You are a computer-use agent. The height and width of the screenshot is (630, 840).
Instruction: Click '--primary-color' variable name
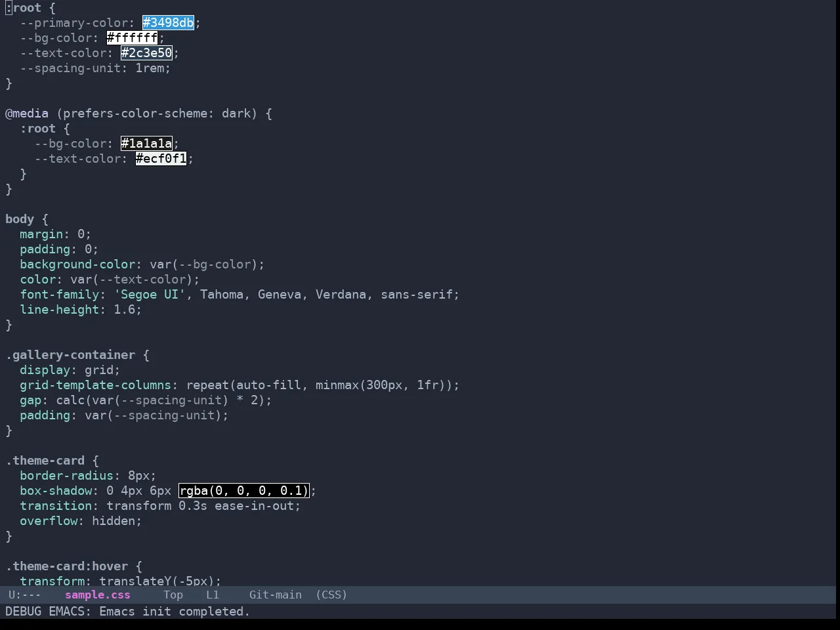click(x=73, y=23)
